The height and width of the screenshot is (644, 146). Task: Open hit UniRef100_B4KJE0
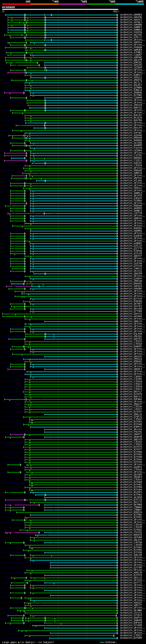click(131, 115)
